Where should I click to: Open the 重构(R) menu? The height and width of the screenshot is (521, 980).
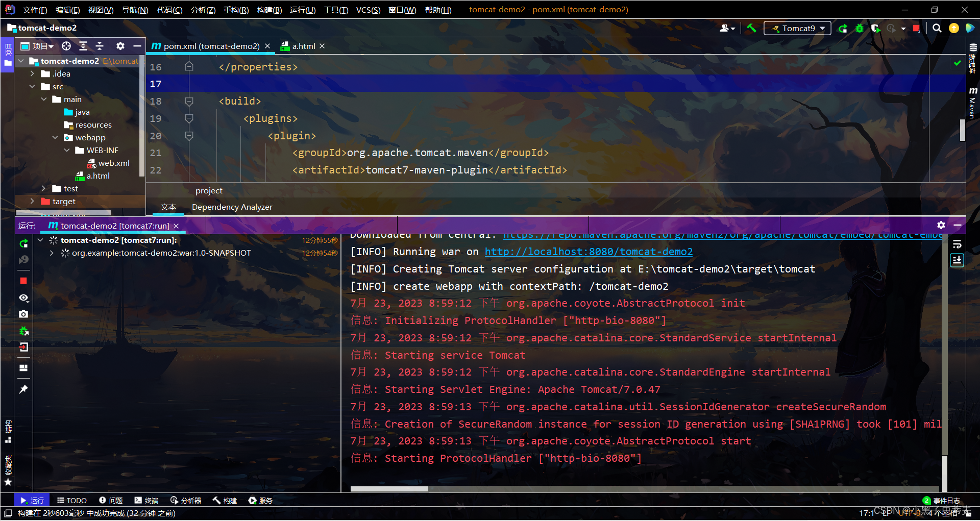point(236,10)
